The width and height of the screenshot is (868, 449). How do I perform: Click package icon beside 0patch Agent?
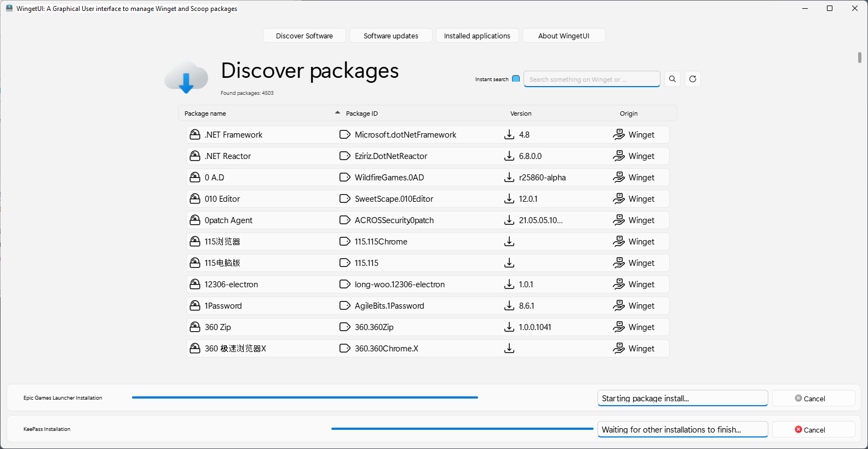(x=194, y=220)
